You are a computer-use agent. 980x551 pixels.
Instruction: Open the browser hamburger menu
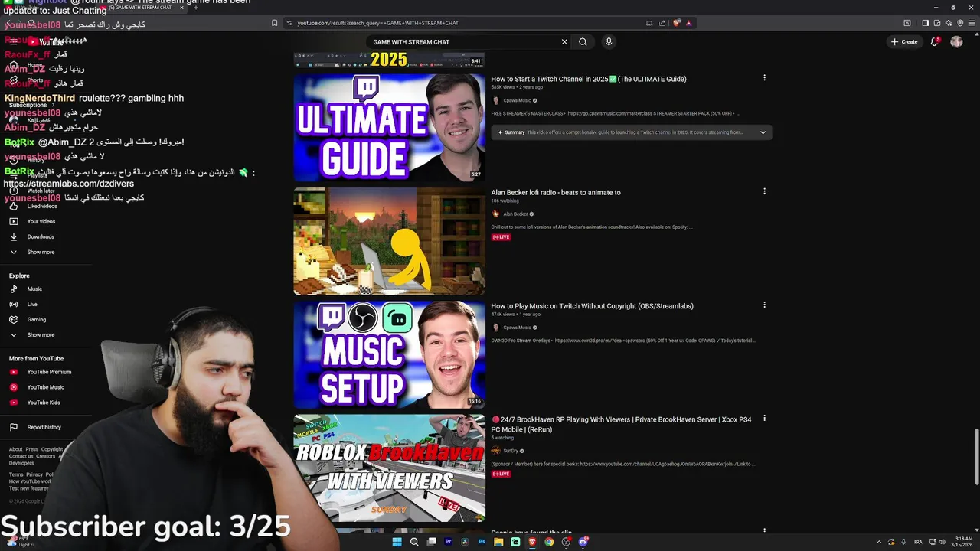coord(971,23)
